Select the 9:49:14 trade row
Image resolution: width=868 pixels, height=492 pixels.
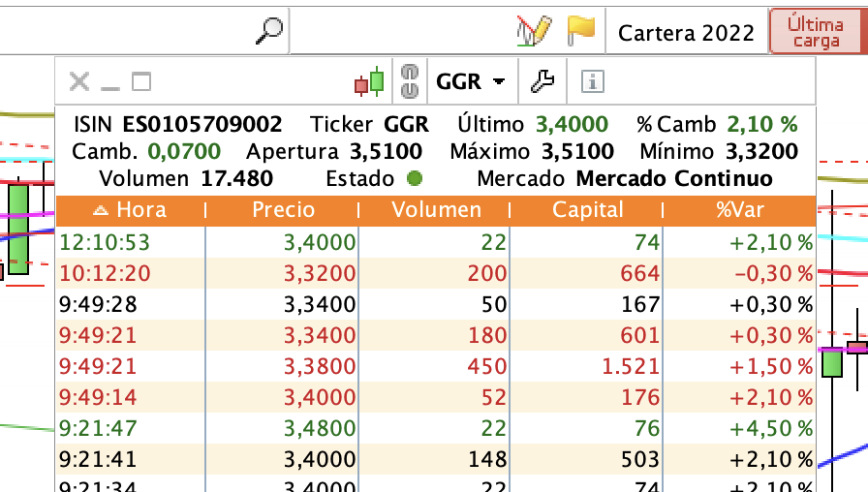click(x=436, y=397)
